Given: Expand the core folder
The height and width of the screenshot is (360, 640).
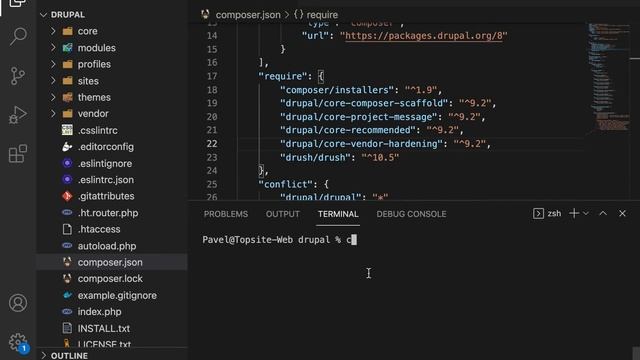Looking at the screenshot, I should click(53, 31).
